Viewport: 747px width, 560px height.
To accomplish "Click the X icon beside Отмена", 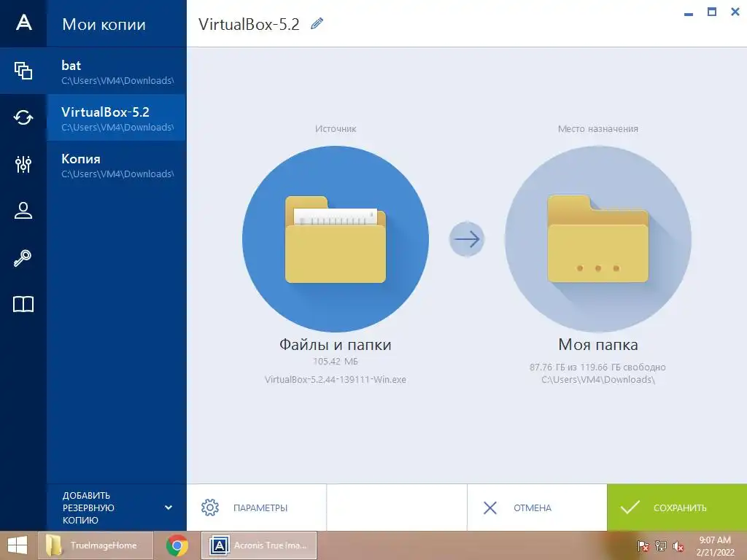I will [x=490, y=507].
